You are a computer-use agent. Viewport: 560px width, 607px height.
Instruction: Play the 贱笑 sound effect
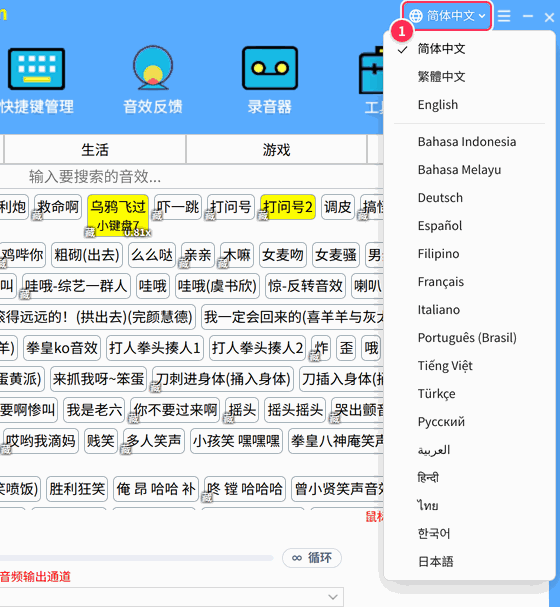click(101, 441)
